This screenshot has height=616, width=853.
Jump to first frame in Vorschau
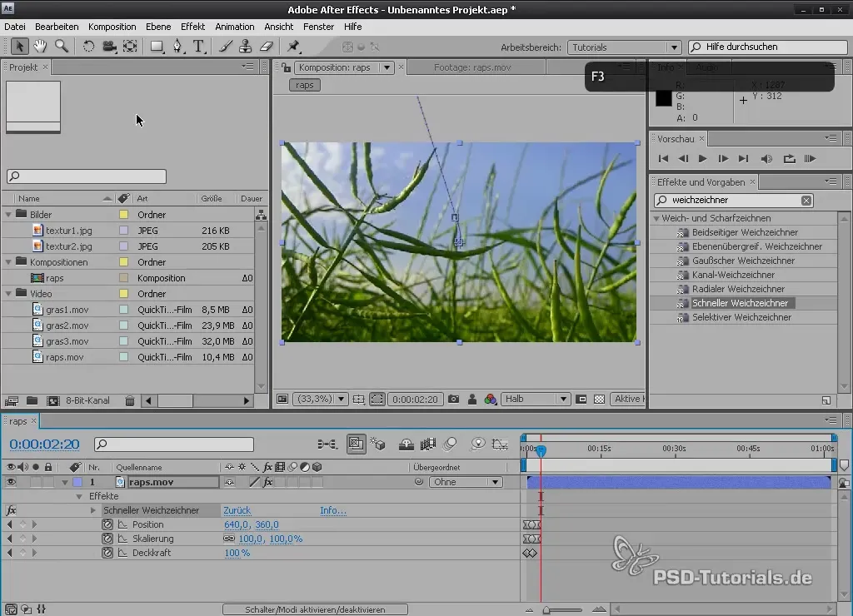(663, 159)
